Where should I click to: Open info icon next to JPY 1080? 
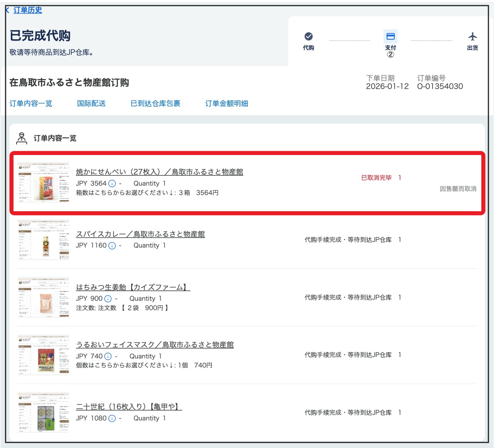coord(112,418)
